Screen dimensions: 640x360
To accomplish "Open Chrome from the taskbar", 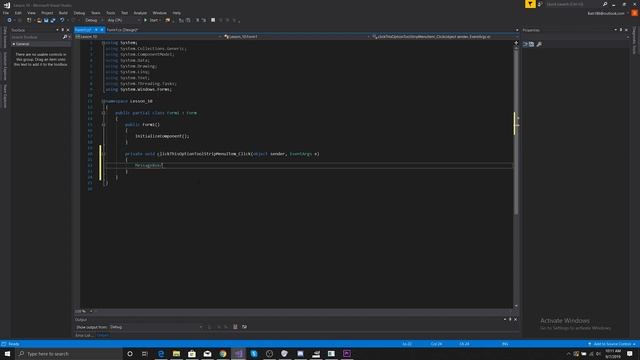I will tap(223, 353).
